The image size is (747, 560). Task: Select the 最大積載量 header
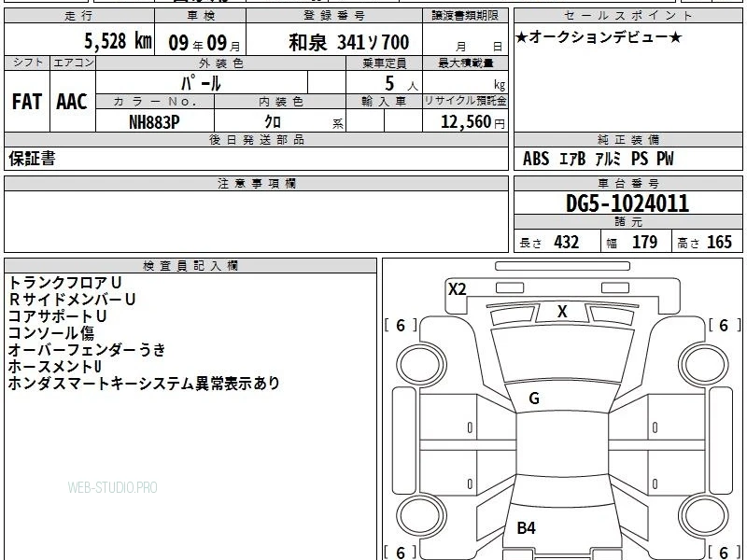click(x=465, y=63)
